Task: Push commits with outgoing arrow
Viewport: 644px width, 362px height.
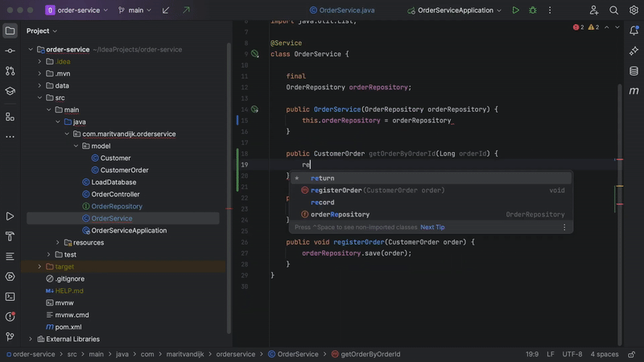Action: tap(186, 10)
